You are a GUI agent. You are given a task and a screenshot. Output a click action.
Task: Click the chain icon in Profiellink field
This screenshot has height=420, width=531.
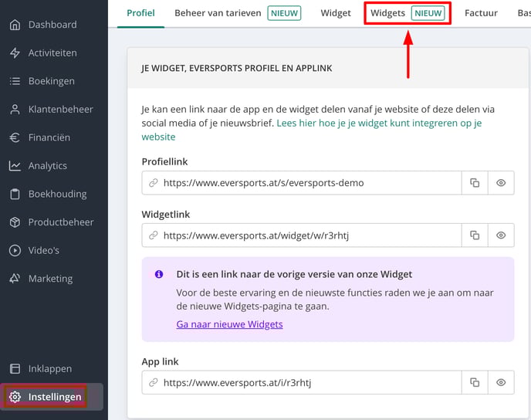click(154, 183)
